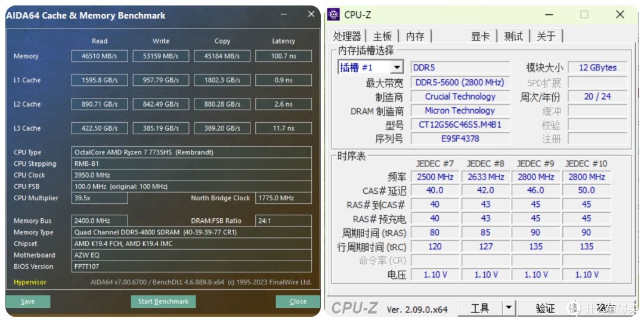Viewport: 644px width, 322px height.
Task: Click serial number E95F4378
Action: (460, 138)
